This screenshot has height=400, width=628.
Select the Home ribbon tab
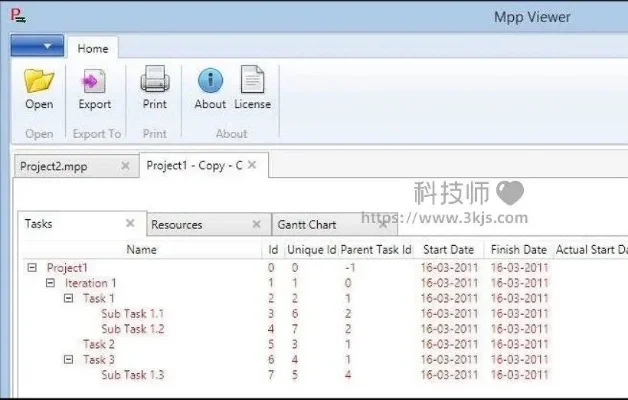93,48
